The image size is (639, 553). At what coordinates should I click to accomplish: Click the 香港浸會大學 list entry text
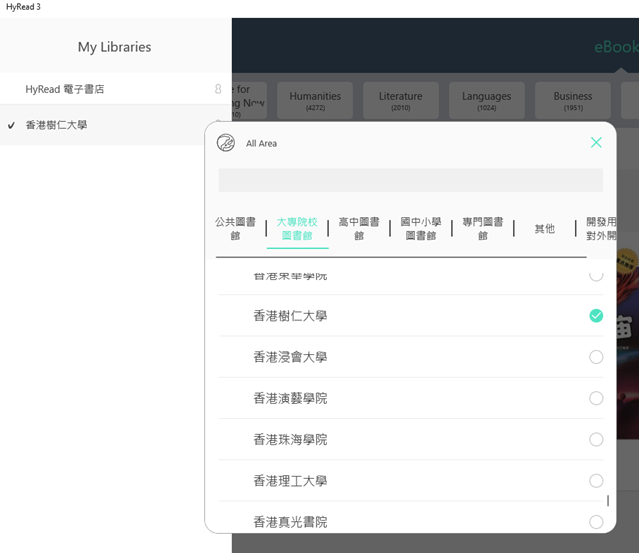(290, 357)
